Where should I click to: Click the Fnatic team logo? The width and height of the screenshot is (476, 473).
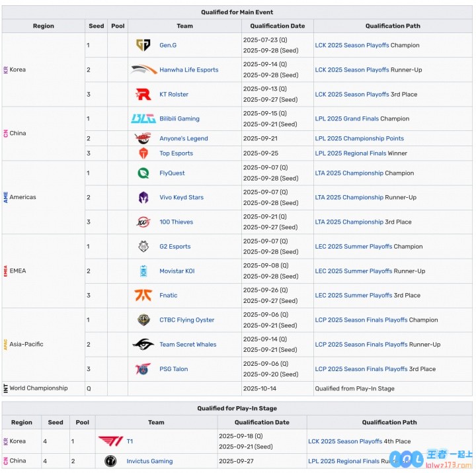(143, 296)
